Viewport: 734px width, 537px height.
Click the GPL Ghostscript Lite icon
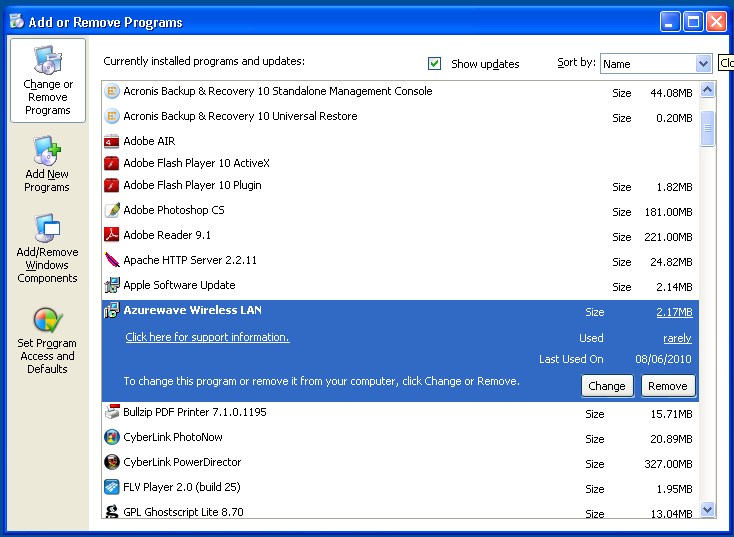[x=111, y=511]
